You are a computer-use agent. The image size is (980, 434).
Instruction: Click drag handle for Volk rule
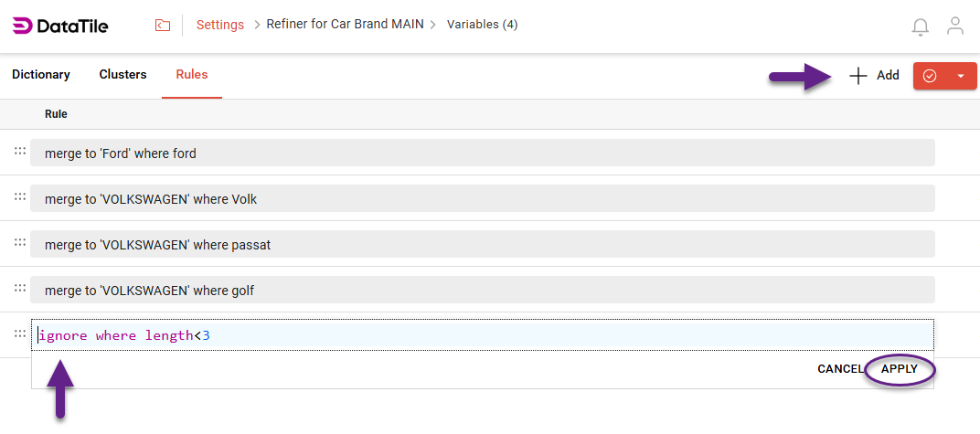[20, 197]
